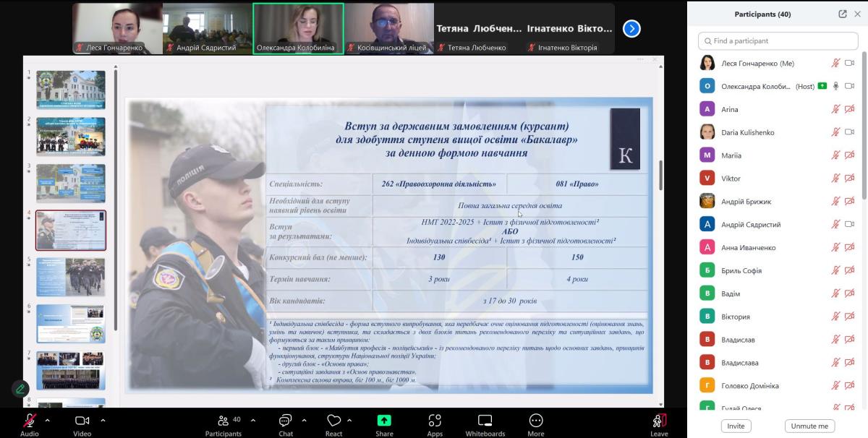868x438 pixels.
Task: Open the React emoji menu
Action: (x=333, y=421)
